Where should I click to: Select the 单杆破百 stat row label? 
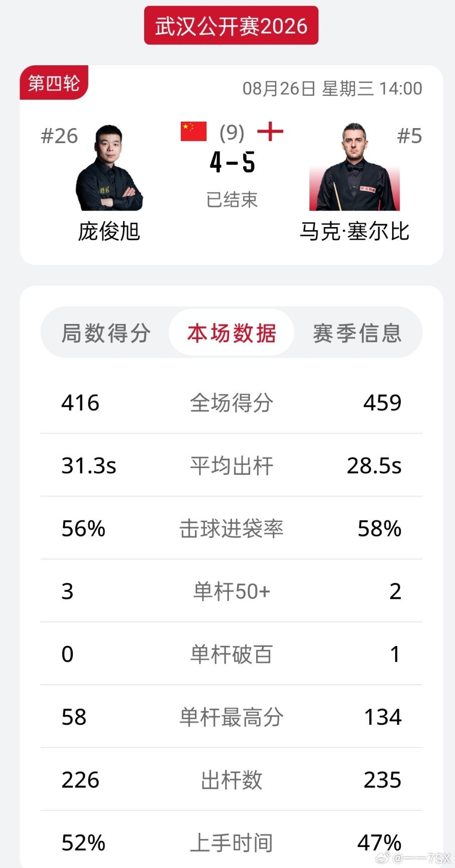click(x=232, y=654)
